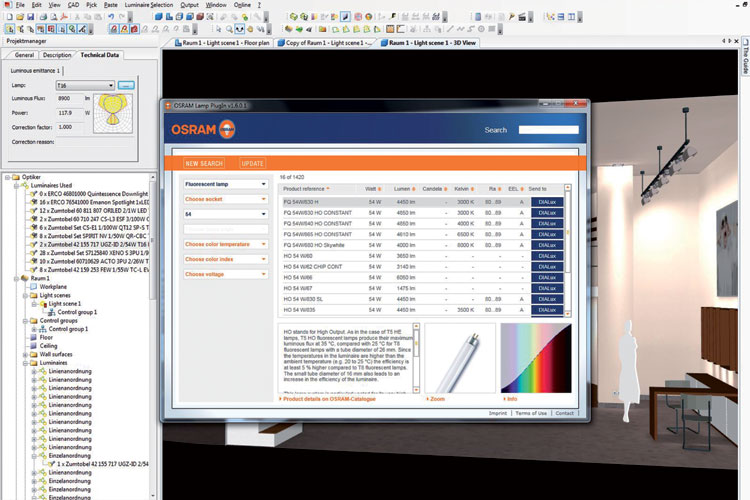Open the Output menu
The height and width of the screenshot is (500, 750).
189,5
